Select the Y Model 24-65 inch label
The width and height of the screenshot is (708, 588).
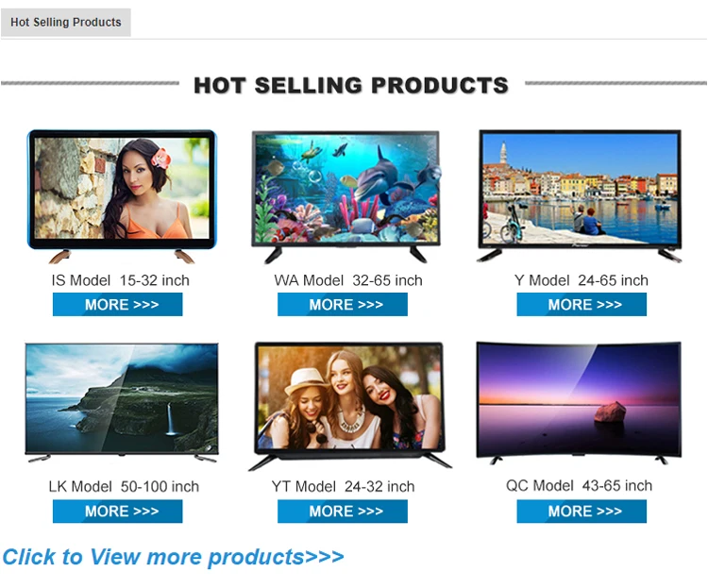[581, 280]
